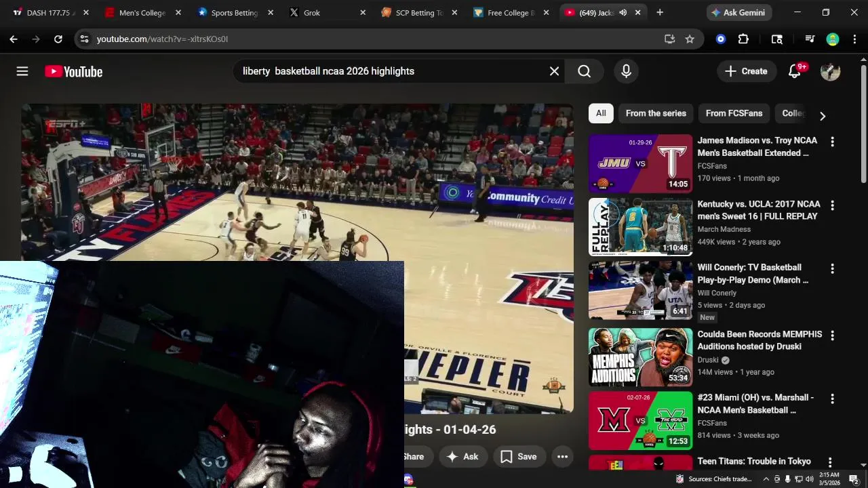Open the Chrome profile avatar
This screenshot has height=488, width=868.
[x=833, y=39]
